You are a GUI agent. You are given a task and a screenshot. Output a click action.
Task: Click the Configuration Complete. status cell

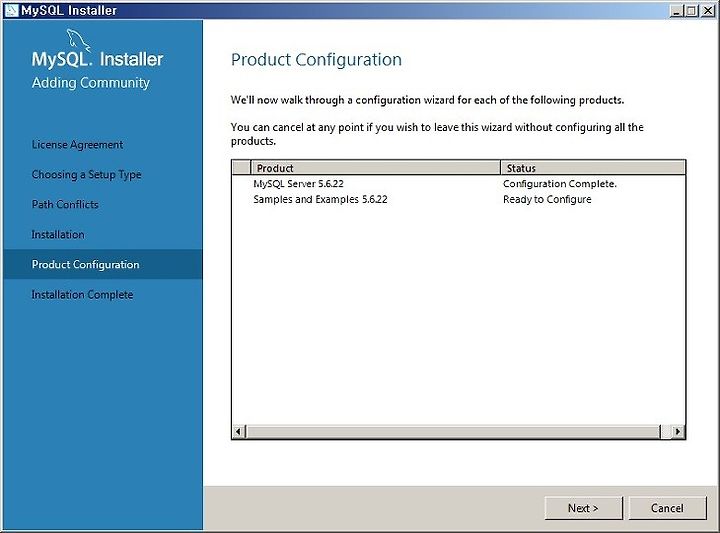(560, 184)
